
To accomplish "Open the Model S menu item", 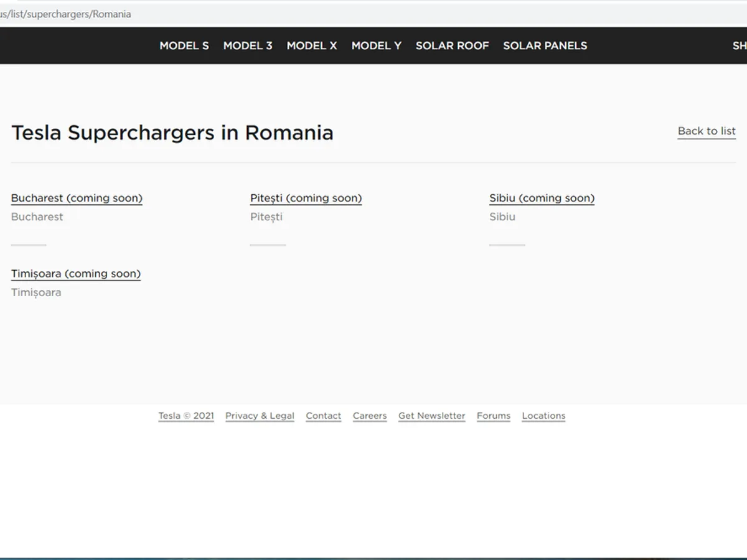I will (184, 45).
